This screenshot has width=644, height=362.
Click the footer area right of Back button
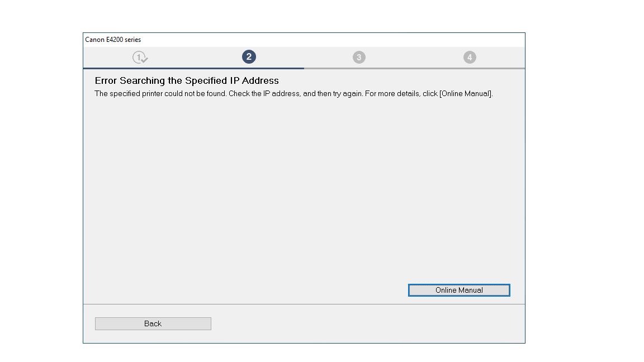tap(363, 324)
